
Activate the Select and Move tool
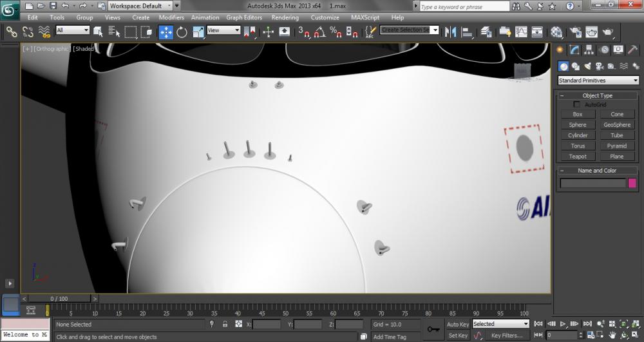click(x=166, y=32)
